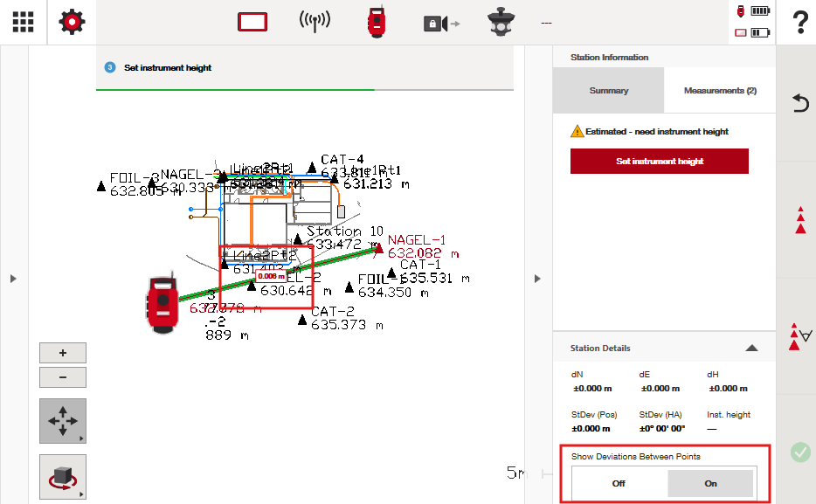Open help with the question mark
This screenshot has width=816, height=504.
[799, 24]
